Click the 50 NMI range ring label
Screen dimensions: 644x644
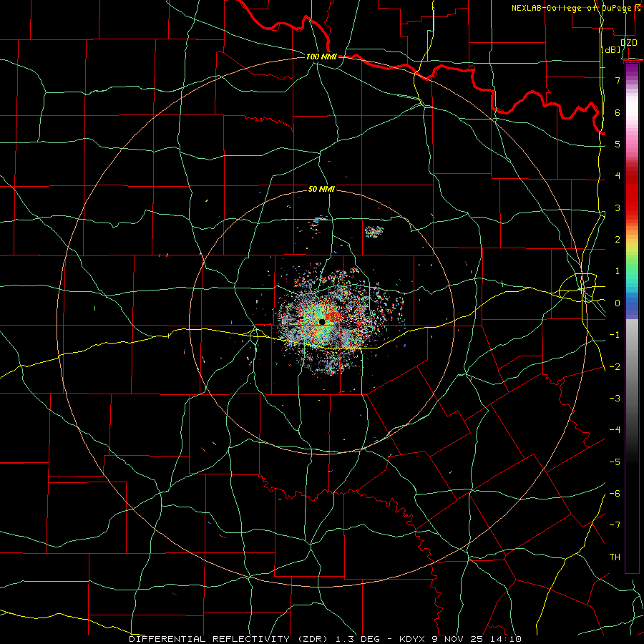(x=321, y=189)
